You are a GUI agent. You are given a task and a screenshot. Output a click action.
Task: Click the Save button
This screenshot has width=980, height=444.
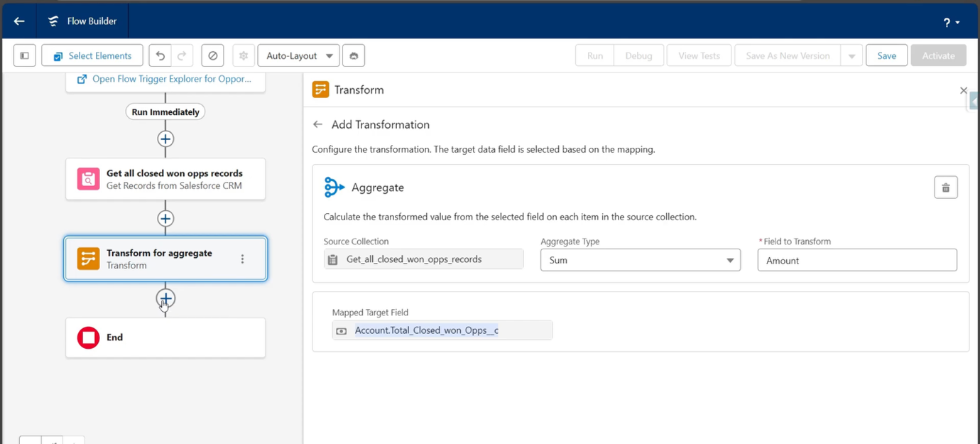point(886,55)
